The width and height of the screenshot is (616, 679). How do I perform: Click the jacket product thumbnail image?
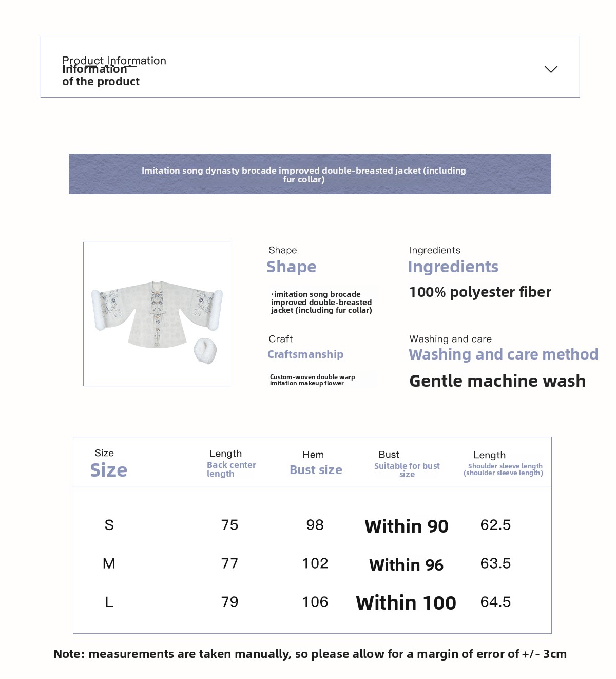click(x=157, y=314)
